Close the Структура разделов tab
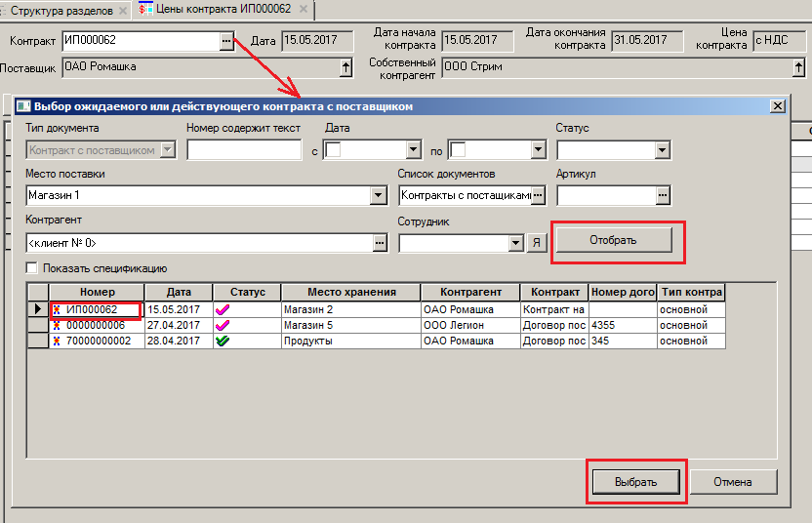The height and width of the screenshot is (523, 812). (123, 11)
